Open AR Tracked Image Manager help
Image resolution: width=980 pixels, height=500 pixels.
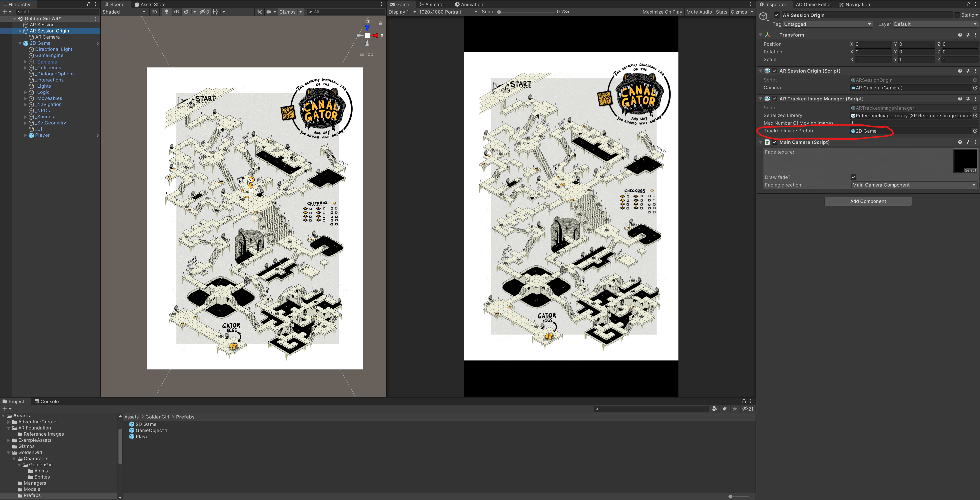(x=960, y=99)
